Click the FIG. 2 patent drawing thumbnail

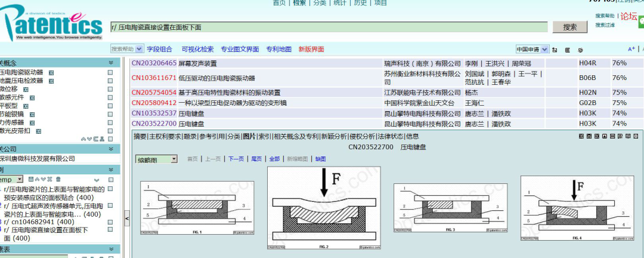[323, 207]
